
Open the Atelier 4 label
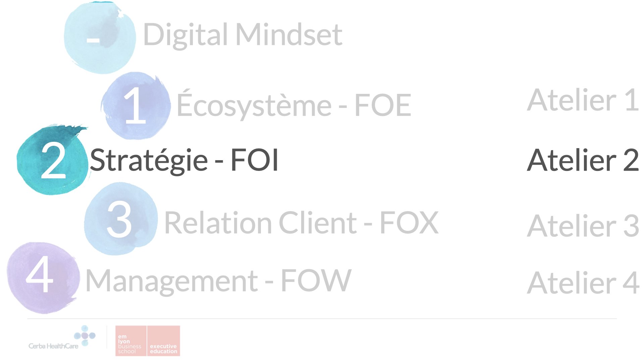583,283
